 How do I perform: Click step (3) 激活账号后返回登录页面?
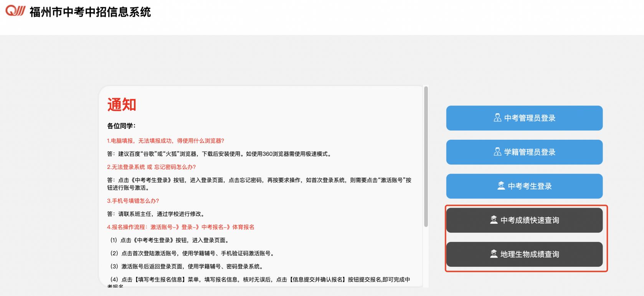187,266
